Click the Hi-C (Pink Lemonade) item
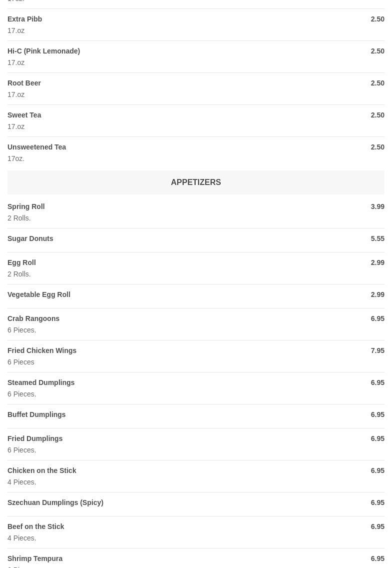 click(43, 51)
